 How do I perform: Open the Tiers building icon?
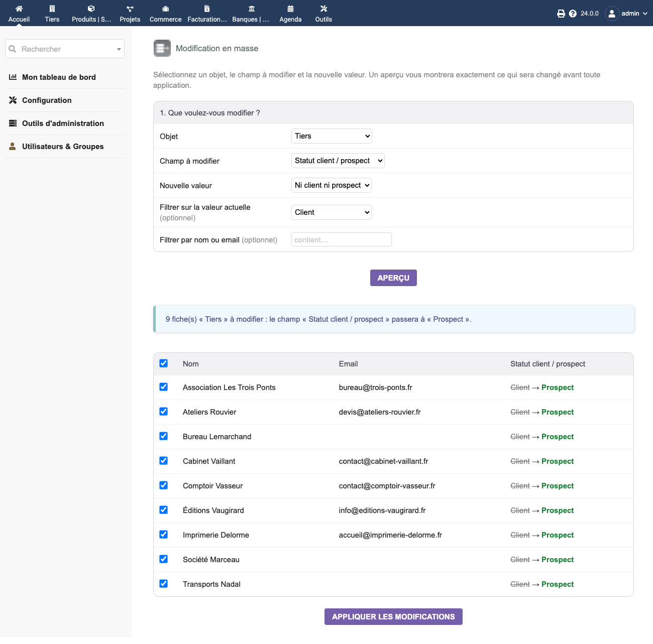(52, 9)
